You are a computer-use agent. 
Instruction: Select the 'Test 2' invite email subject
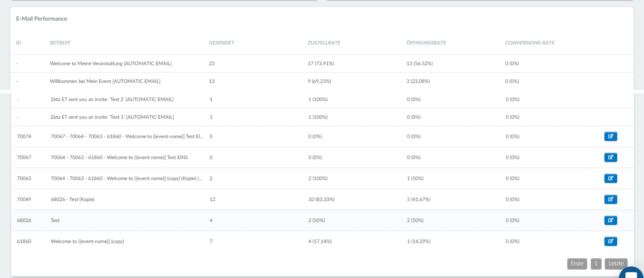tap(112, 99)
